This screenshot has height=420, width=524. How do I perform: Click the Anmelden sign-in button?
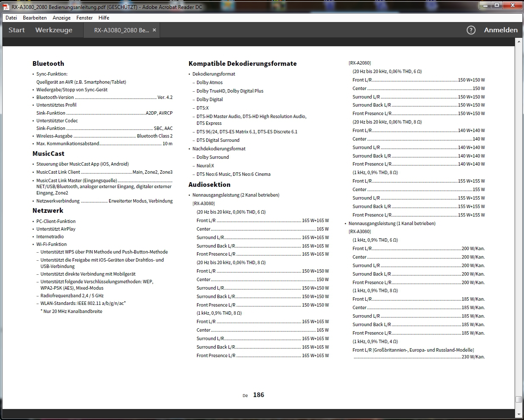(x=501, y=30)
